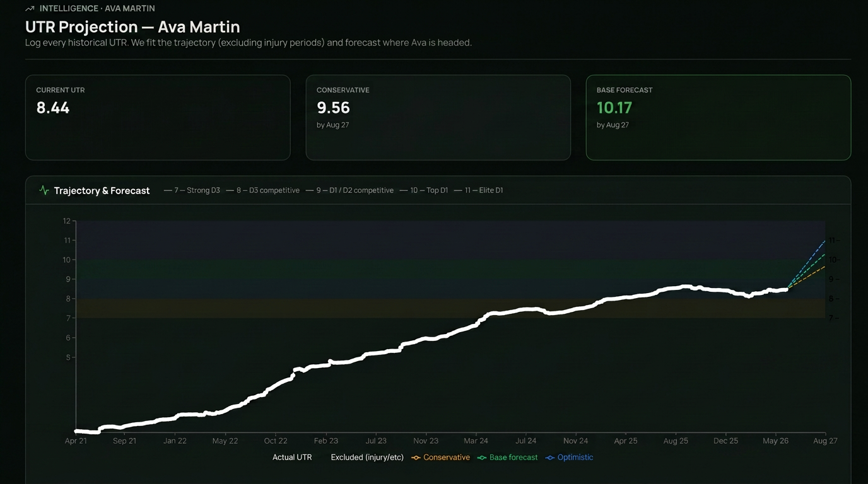Toggle the Actual UTR legend series
This screenshot has width=868, height=484.
pyautogui.click(x=292, y=458)
